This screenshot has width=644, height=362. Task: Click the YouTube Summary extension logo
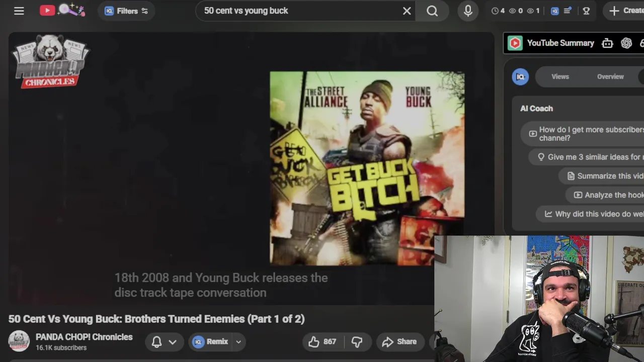tap(515, 43)
